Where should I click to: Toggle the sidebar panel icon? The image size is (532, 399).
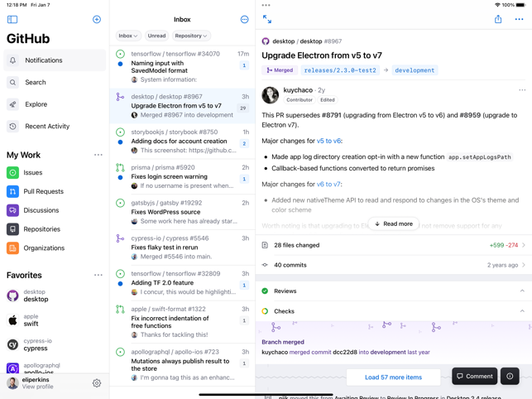(x=12, y=19)
